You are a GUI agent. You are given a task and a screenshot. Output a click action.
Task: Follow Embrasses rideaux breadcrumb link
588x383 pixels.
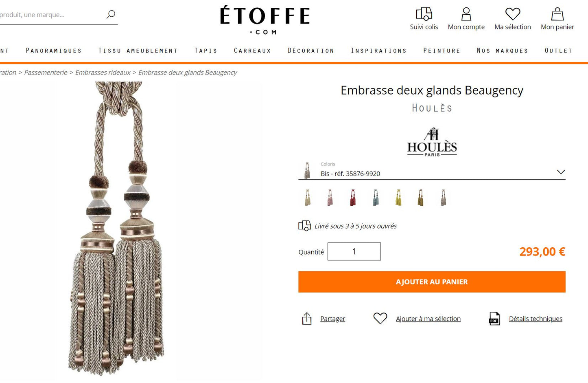pos(103,73)
